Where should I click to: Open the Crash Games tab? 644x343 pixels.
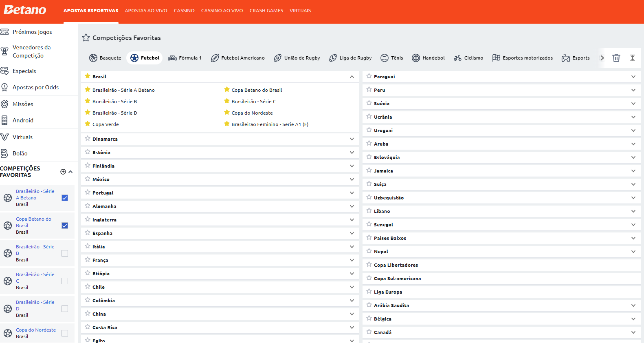click(x=266, y=11)
